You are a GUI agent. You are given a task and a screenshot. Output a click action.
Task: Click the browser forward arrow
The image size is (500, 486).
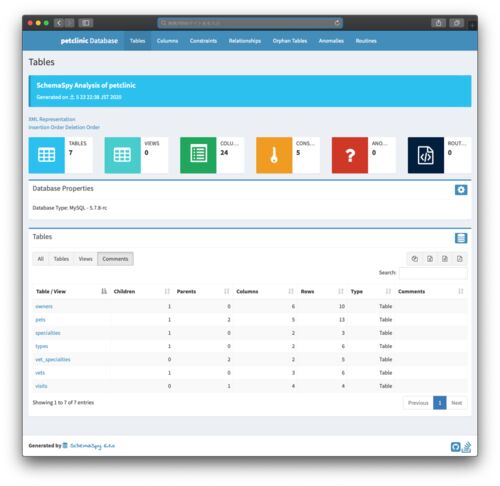pyautogui.click(x=69, y=23)
